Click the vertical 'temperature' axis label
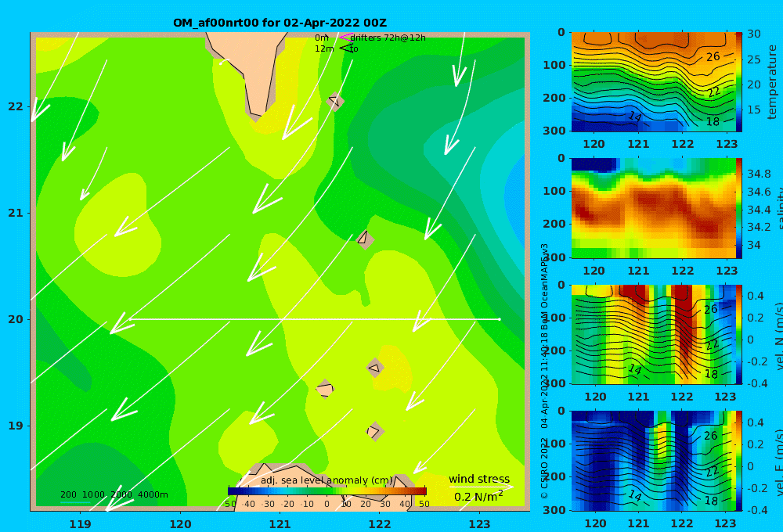The height and width of the screenshot is (532, 783). [x=773, y=82]
